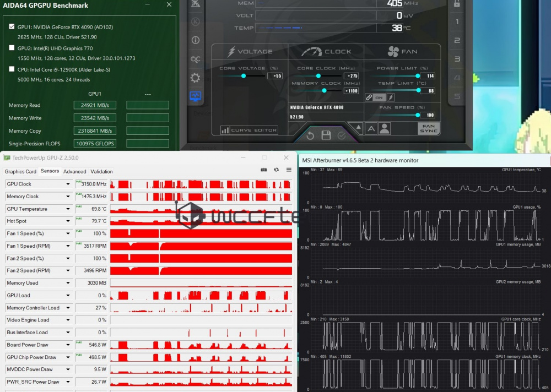Viewport: 551px width, 392px height.
Task: Open the hardware monitor icon in Afterburner sidebar
Action: tap(196, 96)
